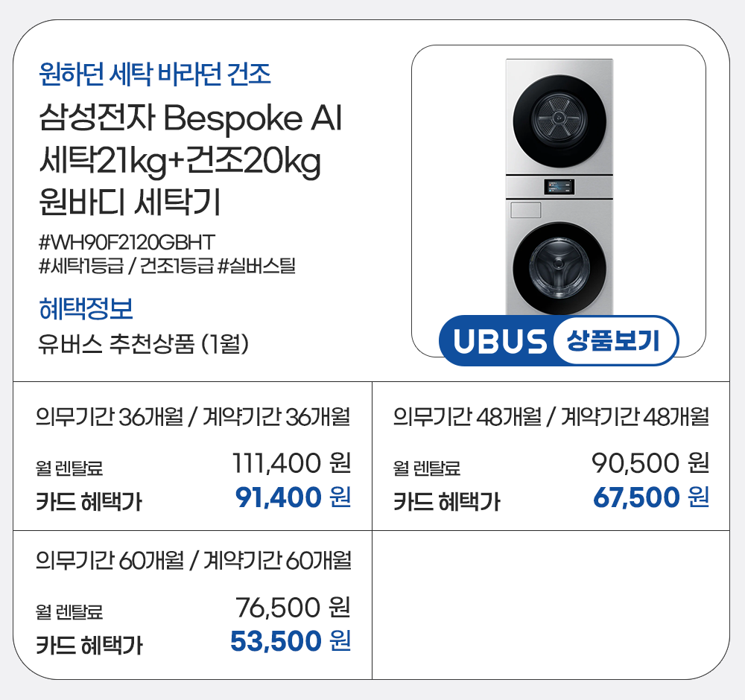Click the 91,400 원 card benefit price
This screenshot has width=745, height=700.
292,497
